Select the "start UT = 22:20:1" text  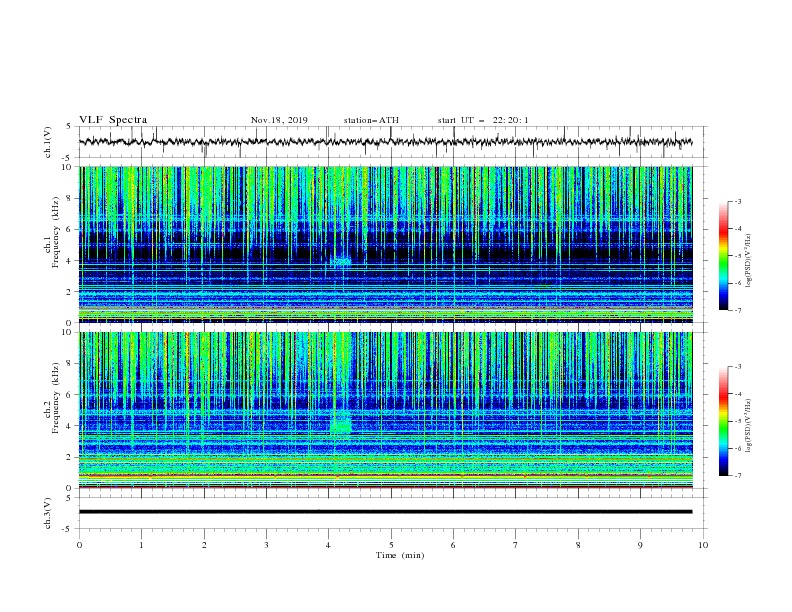coord(483,120)
